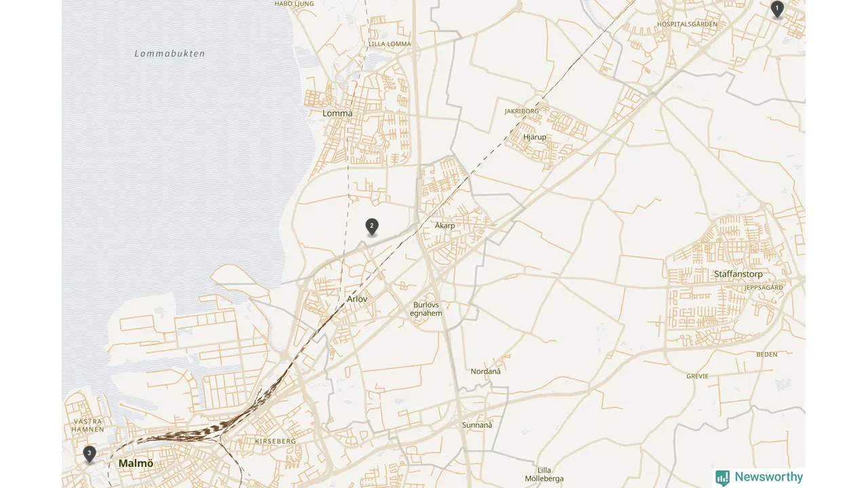The image size is (868, 488).
Task: Click map marker number 1
Action: coord(777,9)
